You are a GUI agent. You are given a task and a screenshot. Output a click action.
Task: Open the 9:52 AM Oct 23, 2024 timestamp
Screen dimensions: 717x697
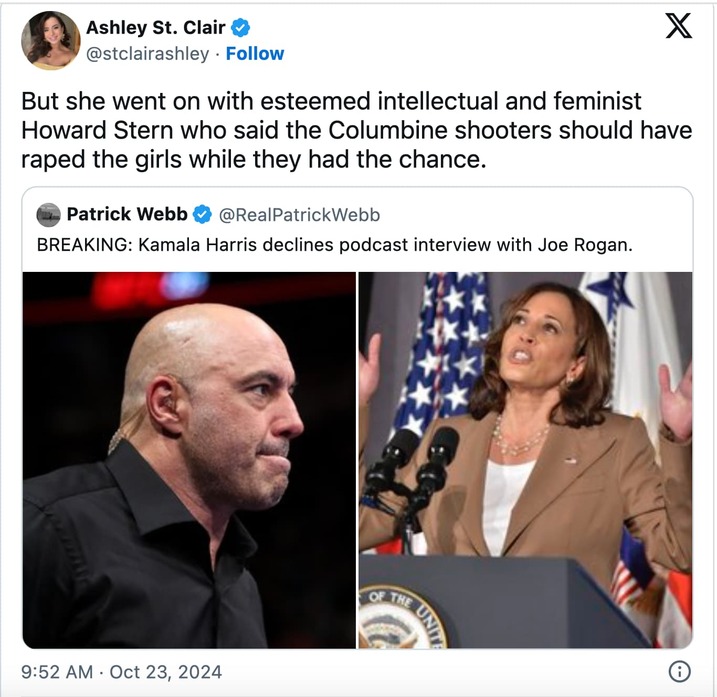point(122,672)
